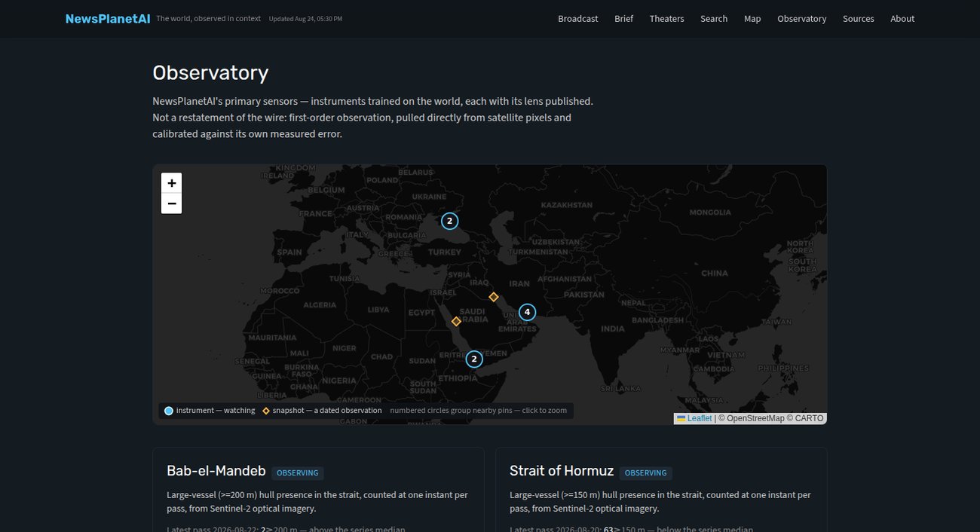This screenshot has width=980, height=532.
Task: Open the Observatory nav item
Action: 802,19
